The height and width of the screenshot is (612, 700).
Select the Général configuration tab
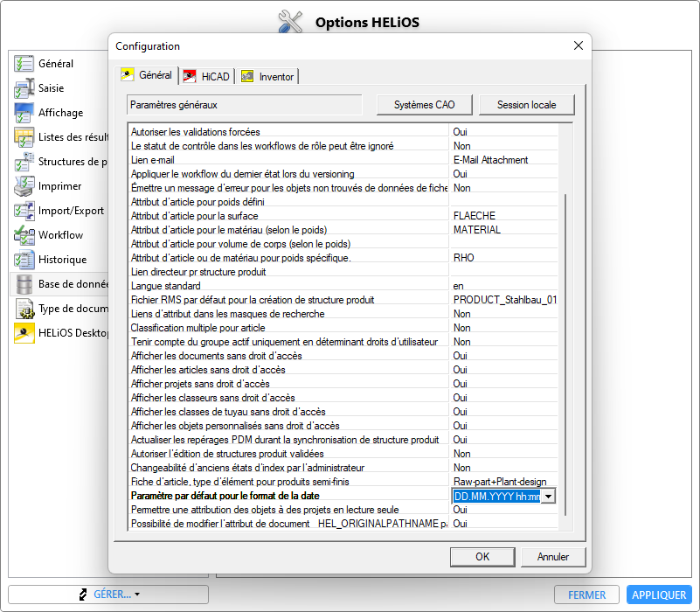[148, 75]
